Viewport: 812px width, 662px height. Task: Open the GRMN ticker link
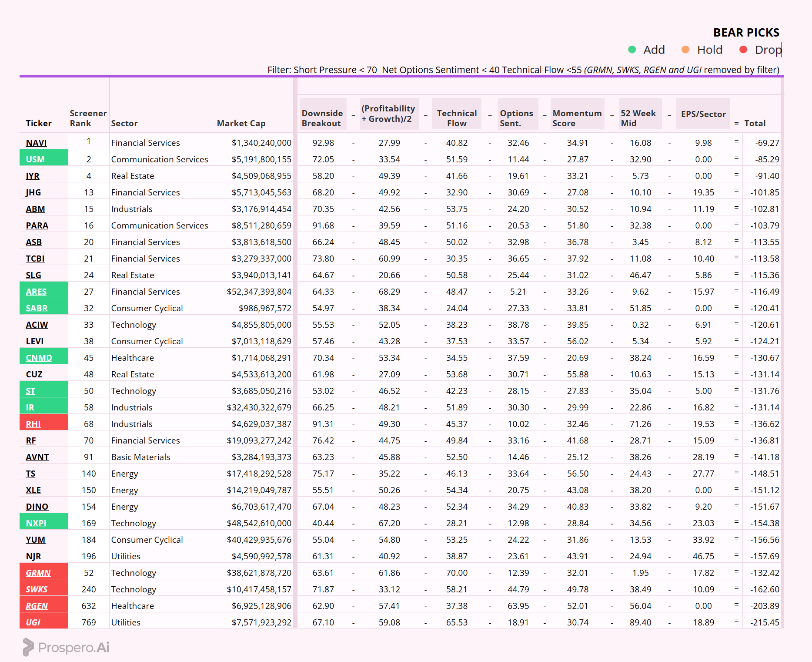coord(38,573)
